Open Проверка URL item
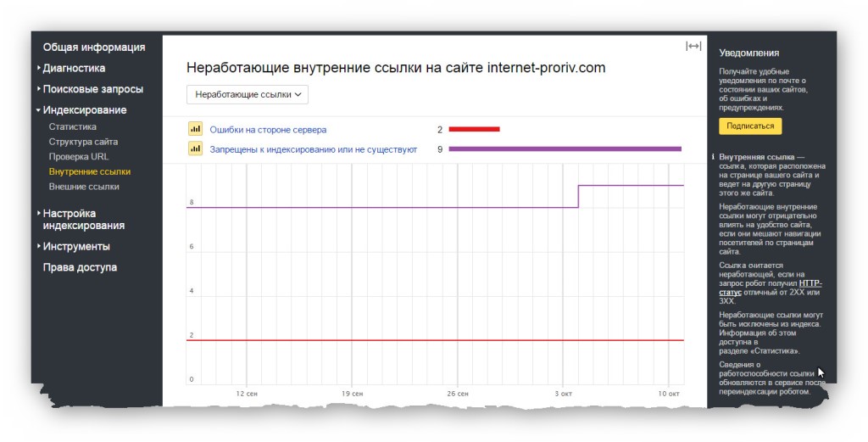This screenshot has height=442, width=868. [x=79, y=157]
